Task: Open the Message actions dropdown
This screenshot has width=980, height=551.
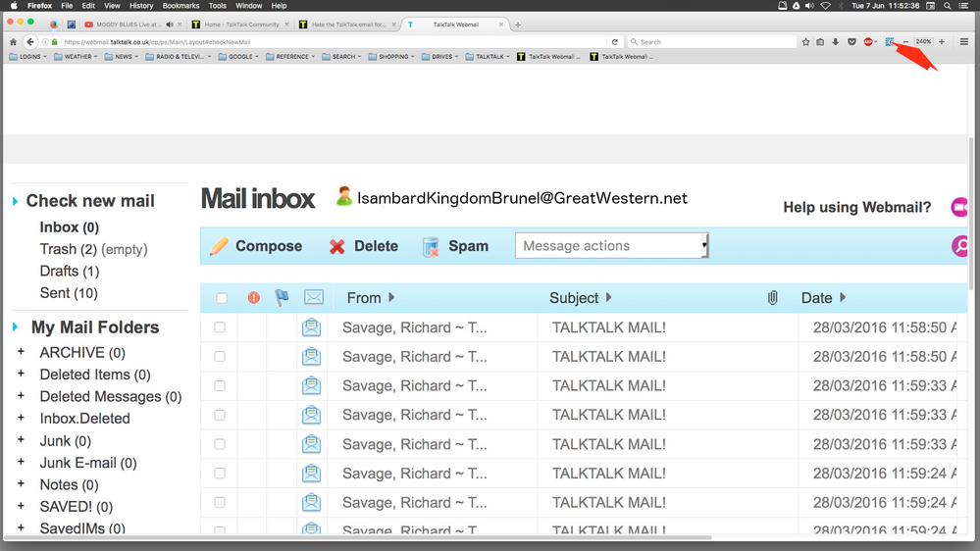Action: (x=611, y=245)
